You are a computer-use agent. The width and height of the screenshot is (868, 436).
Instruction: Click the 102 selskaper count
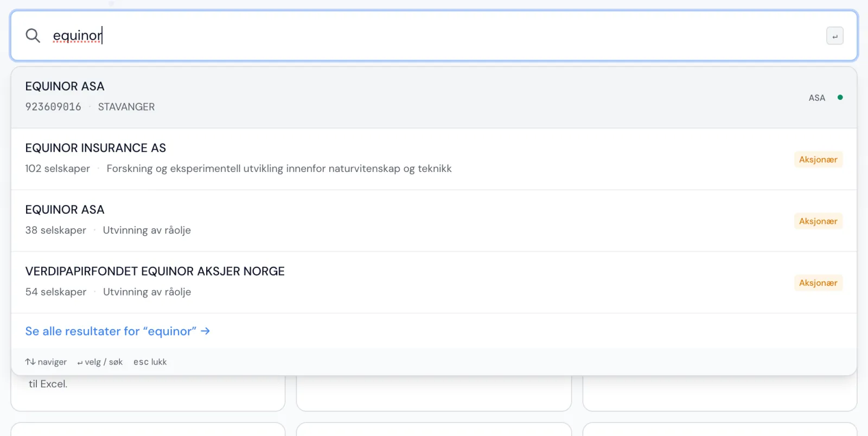click(x=58, y=169)
